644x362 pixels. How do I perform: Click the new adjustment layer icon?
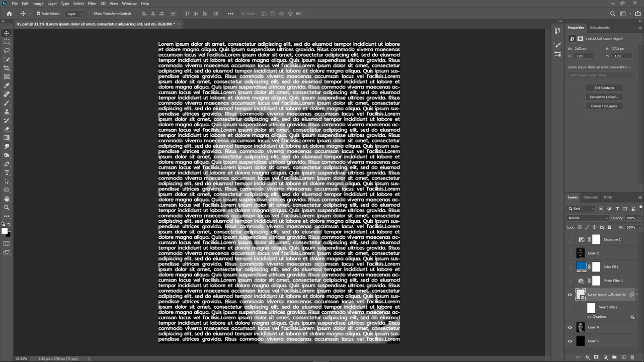click(x=605, y=357)
